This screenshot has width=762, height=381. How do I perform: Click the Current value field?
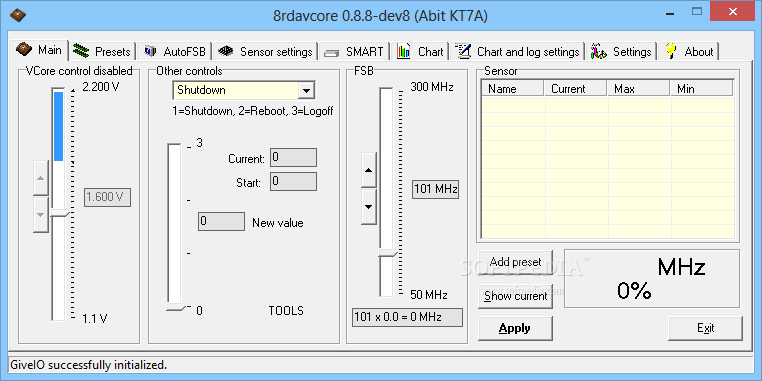click(x=293, y=157)
